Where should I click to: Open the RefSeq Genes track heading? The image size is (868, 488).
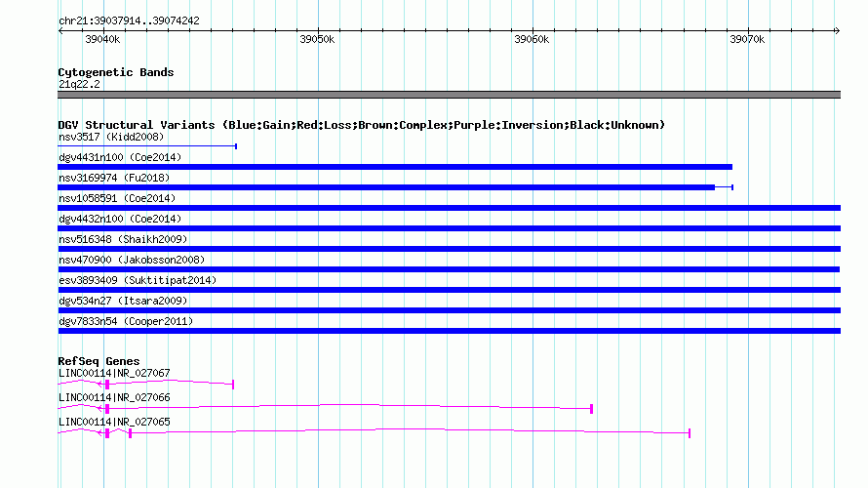(99, 361)
